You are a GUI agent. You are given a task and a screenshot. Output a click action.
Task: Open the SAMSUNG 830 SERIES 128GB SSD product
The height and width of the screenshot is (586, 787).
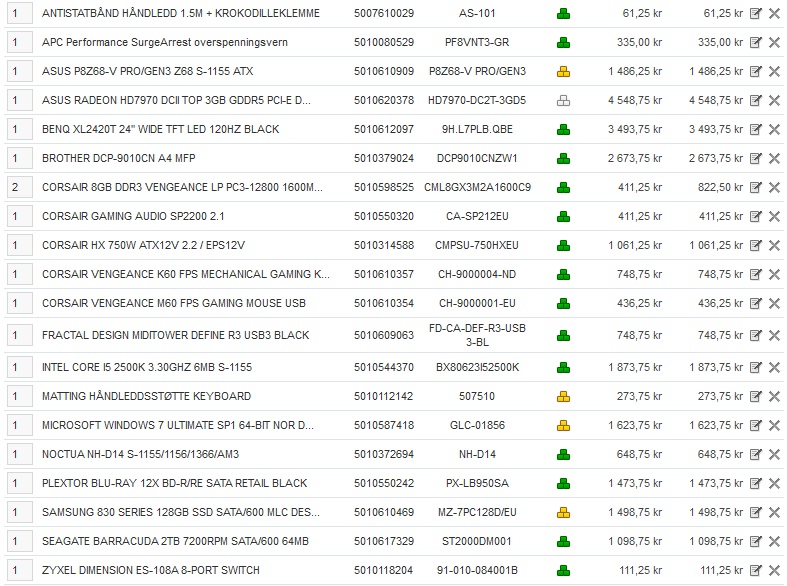[181, 512]
